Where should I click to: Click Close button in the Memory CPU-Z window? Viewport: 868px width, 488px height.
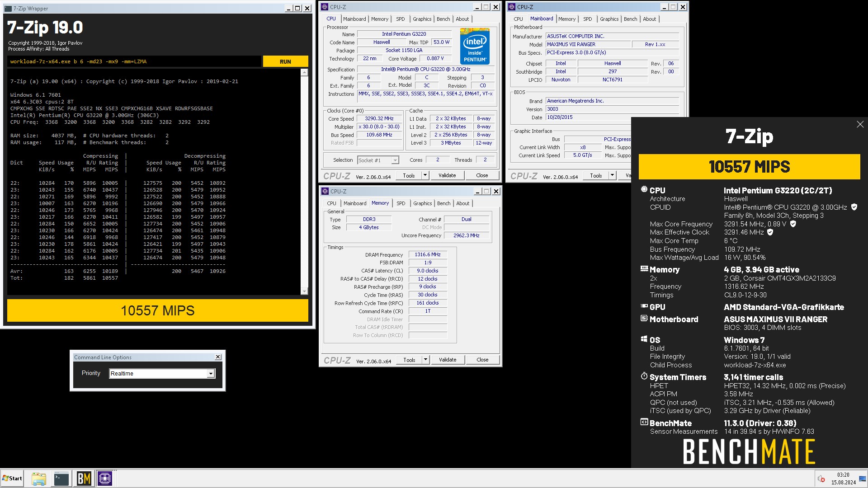(x=482, y=360)
